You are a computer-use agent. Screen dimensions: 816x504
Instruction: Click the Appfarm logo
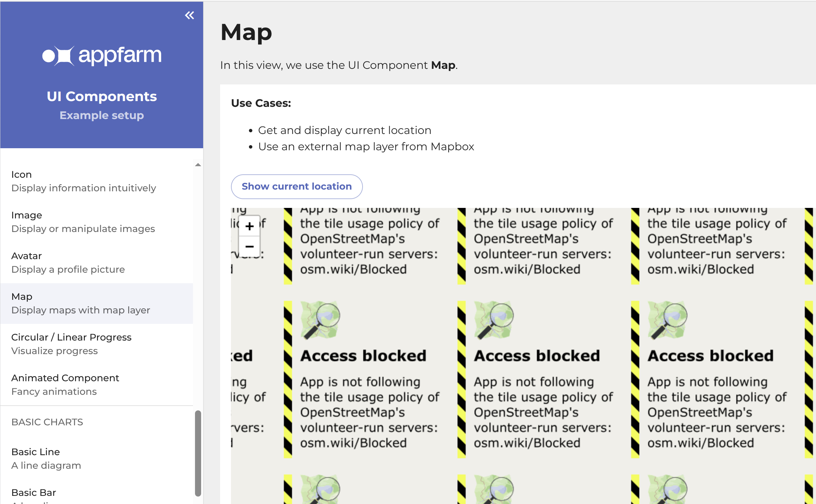click(x=102, y=55)
